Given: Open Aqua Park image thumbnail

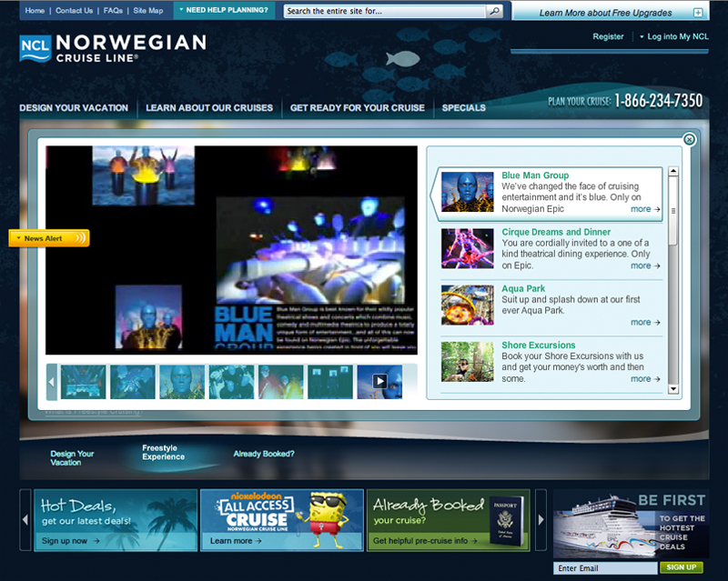Looking at the screenshot, I should tap(467, 305).
